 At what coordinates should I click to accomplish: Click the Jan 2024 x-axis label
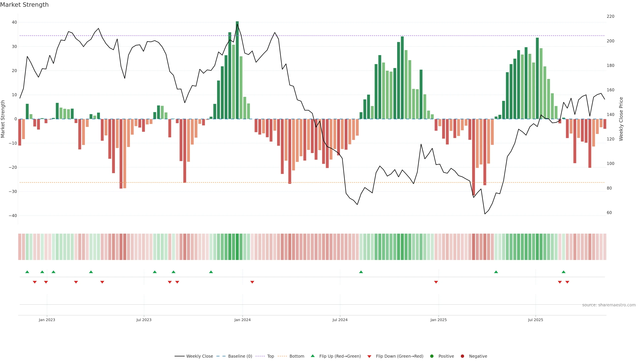click(242, 320)
